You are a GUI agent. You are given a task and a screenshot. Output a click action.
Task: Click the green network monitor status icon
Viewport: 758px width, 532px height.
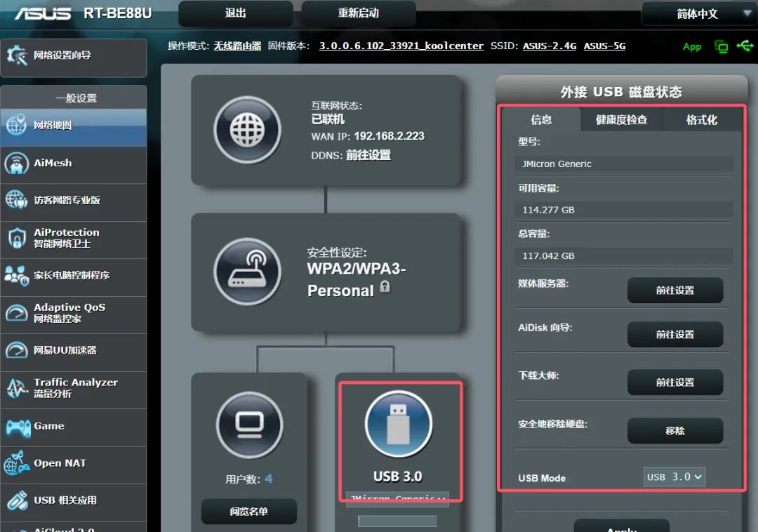[x=721, y=46]
